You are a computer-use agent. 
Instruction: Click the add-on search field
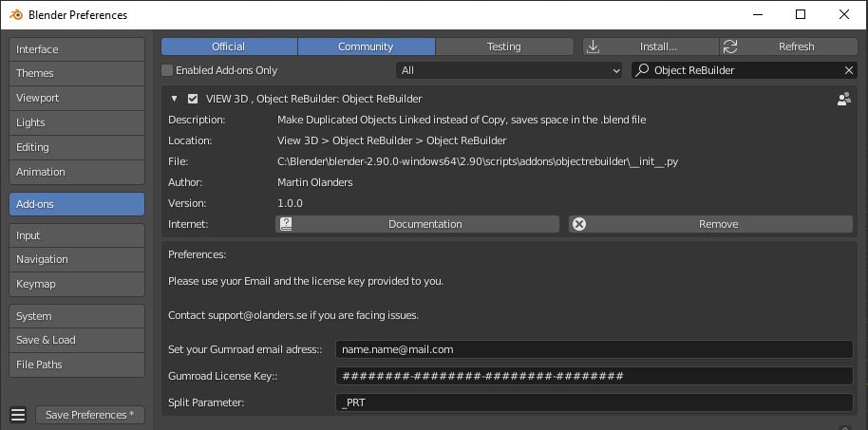(745, 70)
